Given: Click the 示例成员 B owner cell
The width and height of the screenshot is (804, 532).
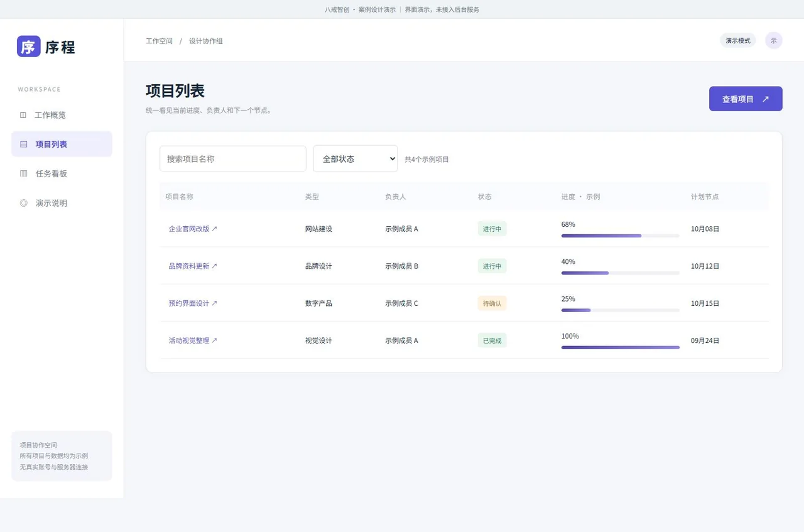Looking at the screenshot, I should [x=401, y=266].
